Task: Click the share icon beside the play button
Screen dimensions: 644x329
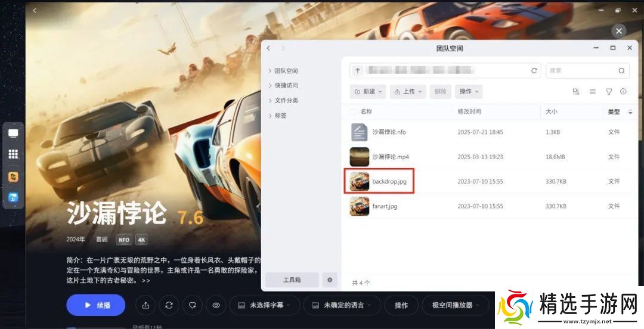Action: tap(145, 305)
